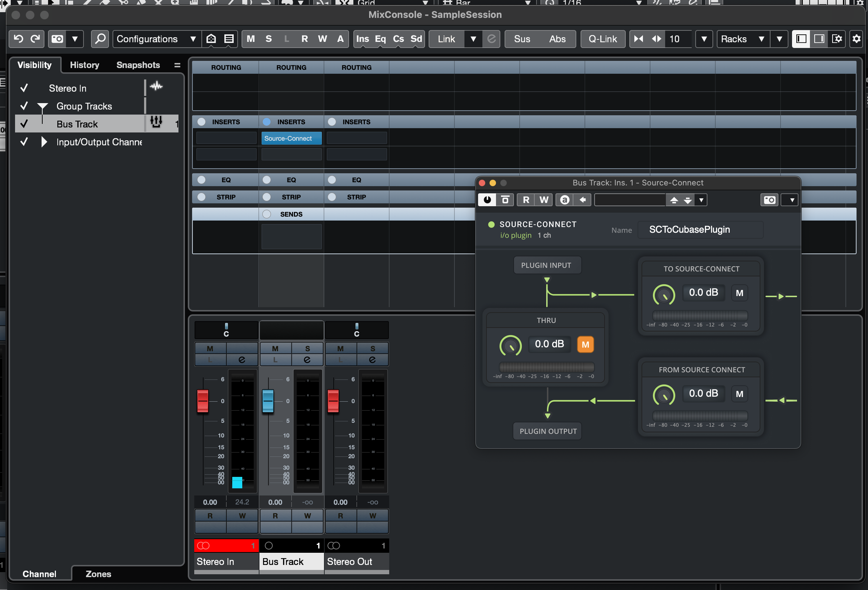Unmute the THRU orange M button
Image resolution: width=868 pixels, height=590 pixels.
(x=585, y=344)
